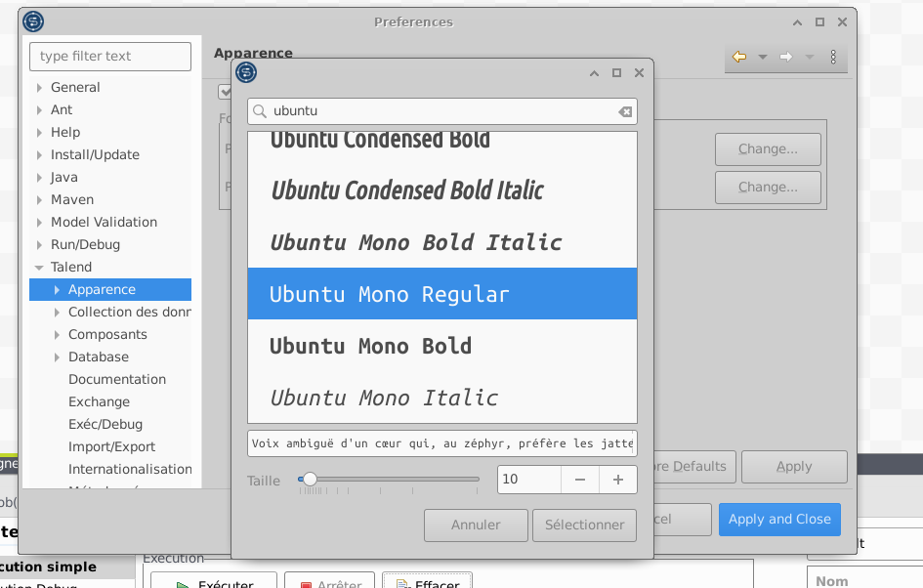The width and height of the screenshot is (923, 588).
Task: Click the search magnifier icon in font dialog
Action: (260, 111)
